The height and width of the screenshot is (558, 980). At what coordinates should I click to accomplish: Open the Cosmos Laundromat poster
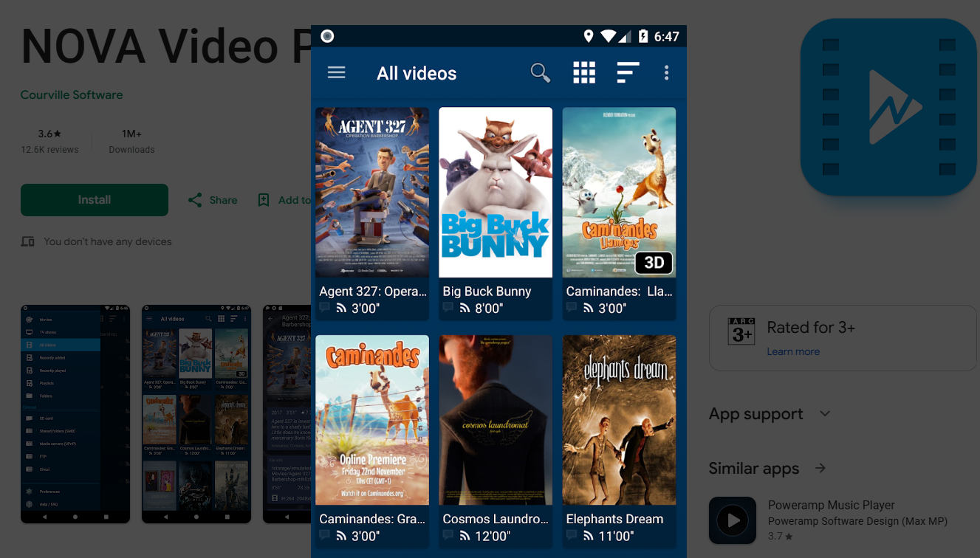(496, 420)
